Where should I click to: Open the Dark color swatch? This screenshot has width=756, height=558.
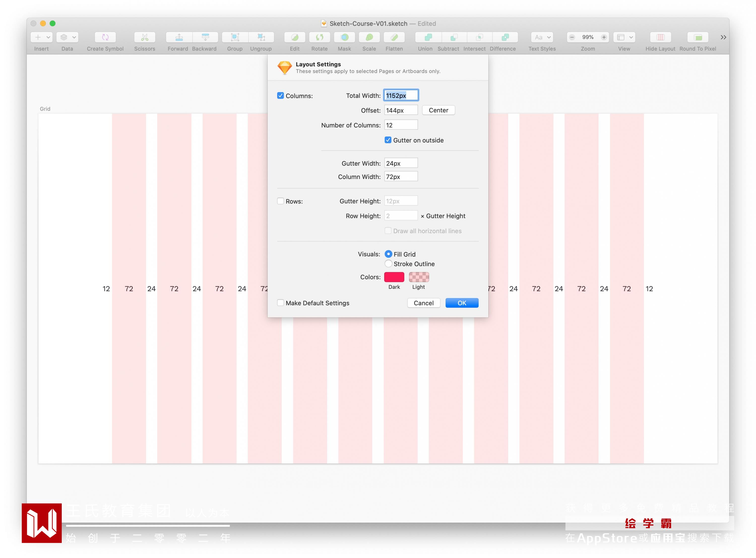pos(394,277)
